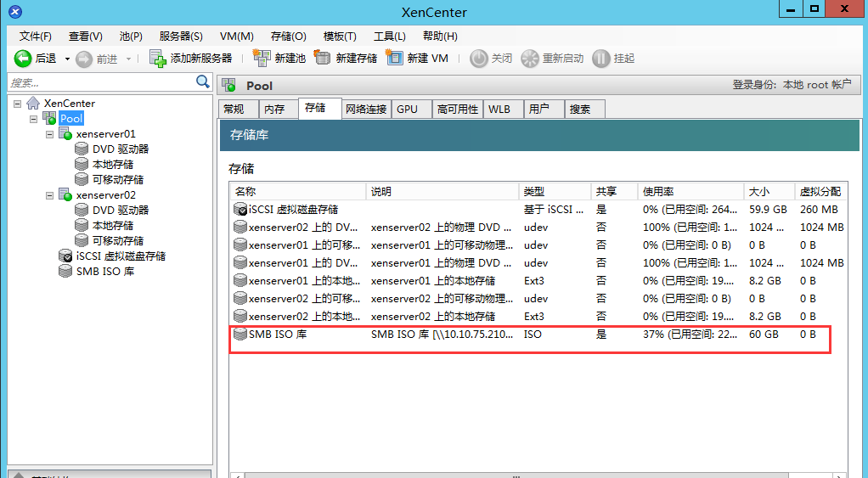Viewport: 868px width, 478px height.
Task: Click into the 搜索 search field
Action: (x=103, y=82)
